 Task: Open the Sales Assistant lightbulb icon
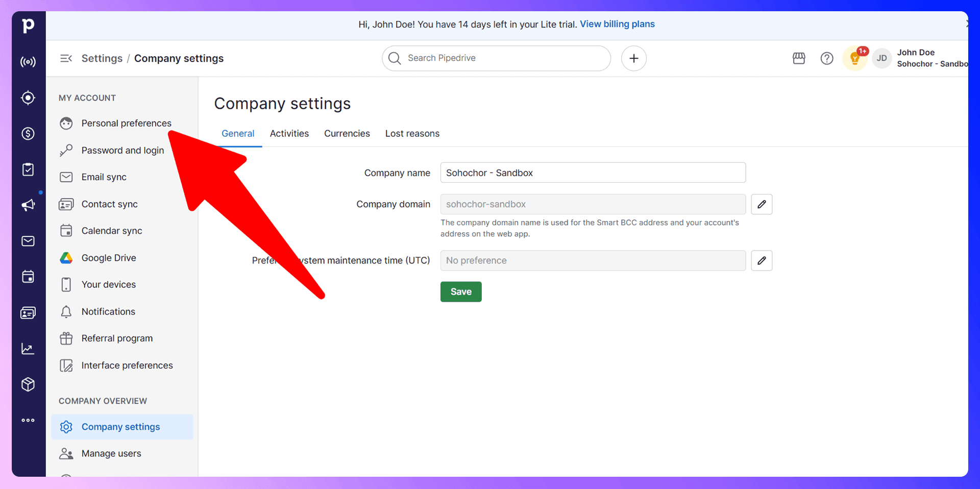[855, 58]
